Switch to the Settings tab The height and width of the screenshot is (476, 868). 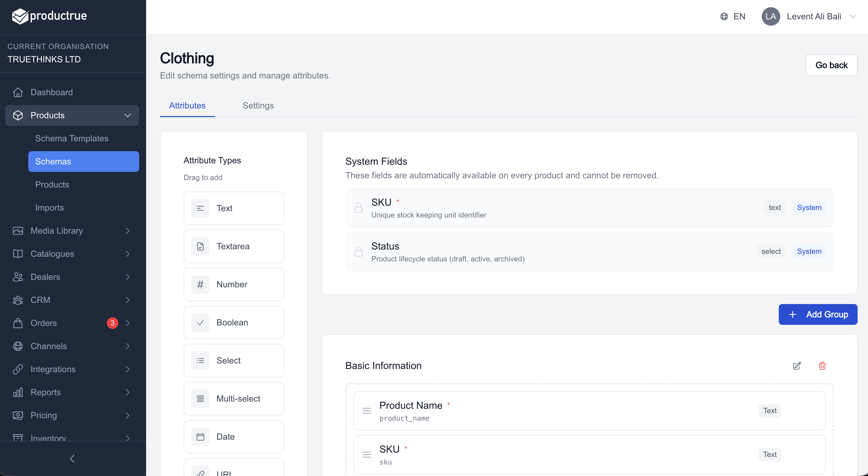click(x=258, y=105)
